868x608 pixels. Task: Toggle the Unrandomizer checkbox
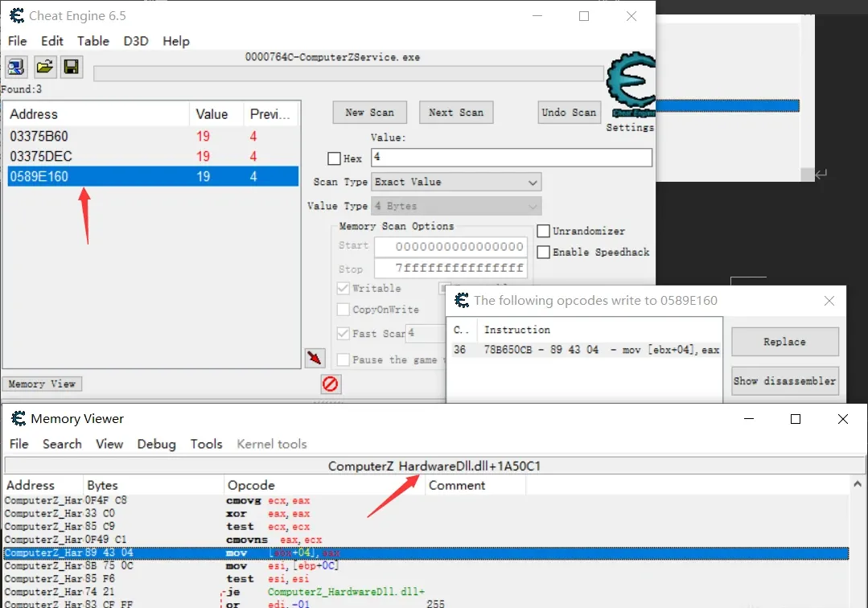click(x=544, y=231)
